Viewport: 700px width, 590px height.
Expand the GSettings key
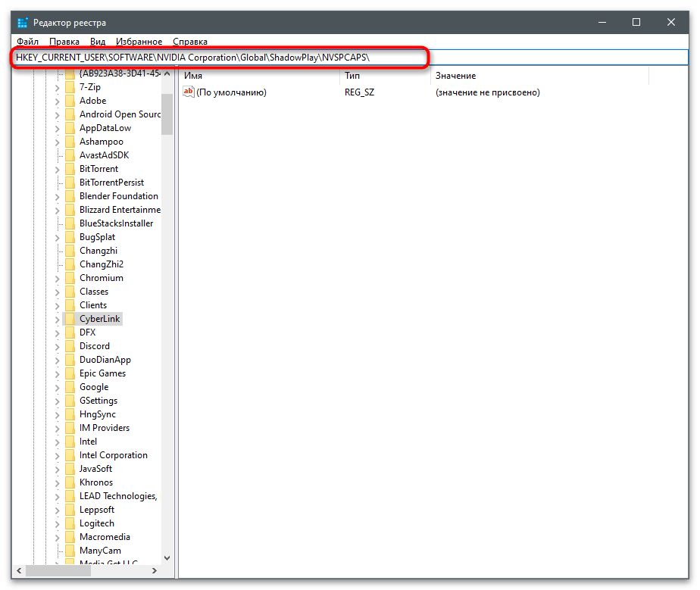pos(57,401)
